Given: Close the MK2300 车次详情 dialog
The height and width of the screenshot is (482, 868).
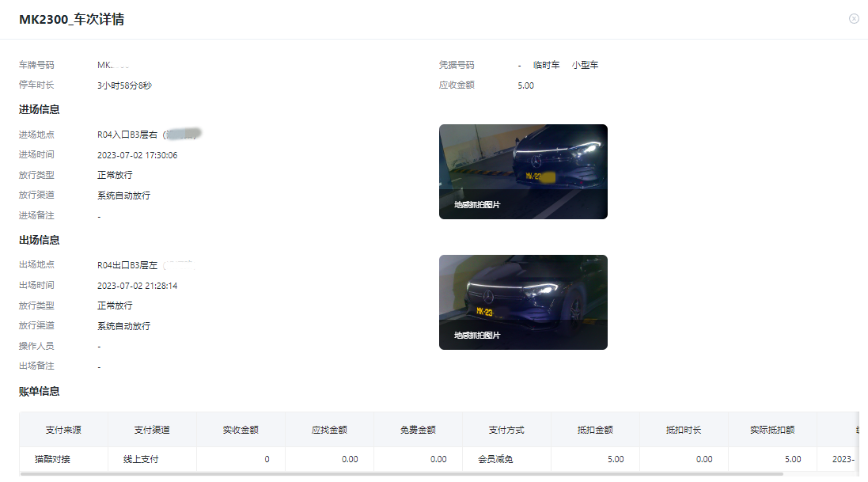Looking at the screenshot, I should tap(854, 18).
